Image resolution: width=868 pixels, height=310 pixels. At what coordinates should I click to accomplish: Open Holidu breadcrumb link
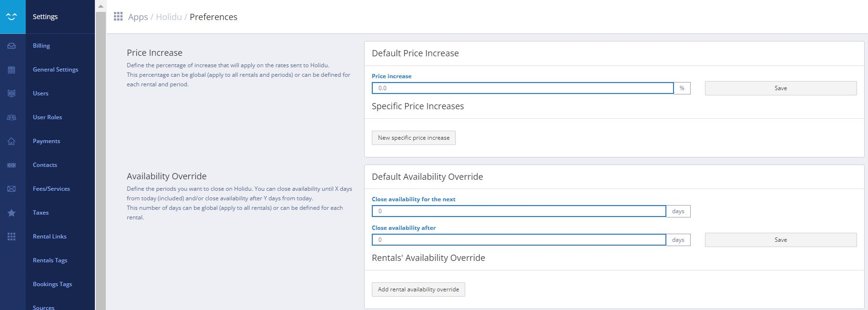coord(169,17)
